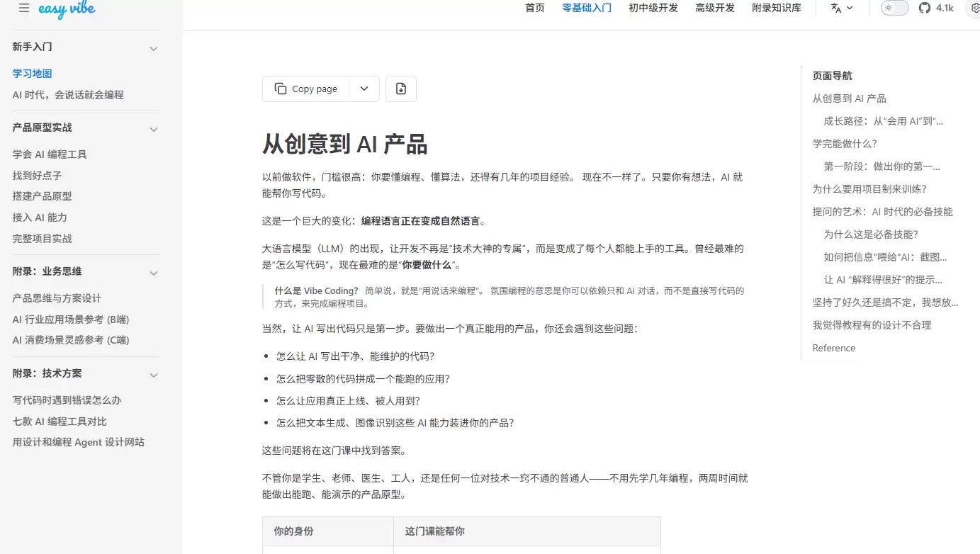
Task: Open the 学习地图 sidebar link
Action: 32,73
